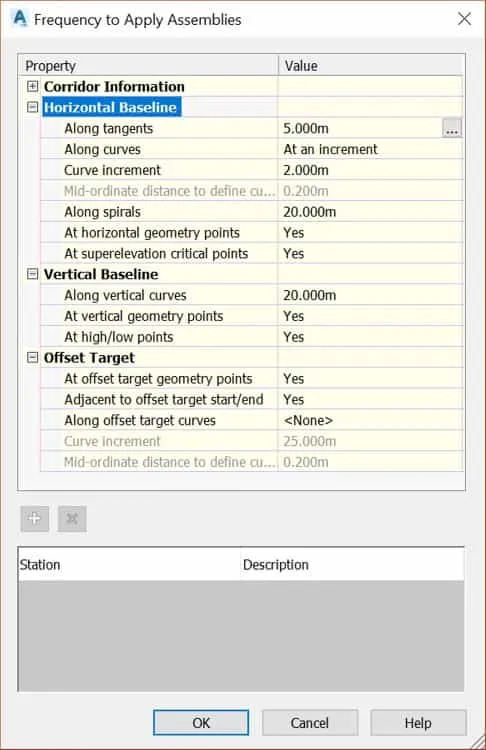Click the ellipsis button beside Along tangents

[452, 128]
